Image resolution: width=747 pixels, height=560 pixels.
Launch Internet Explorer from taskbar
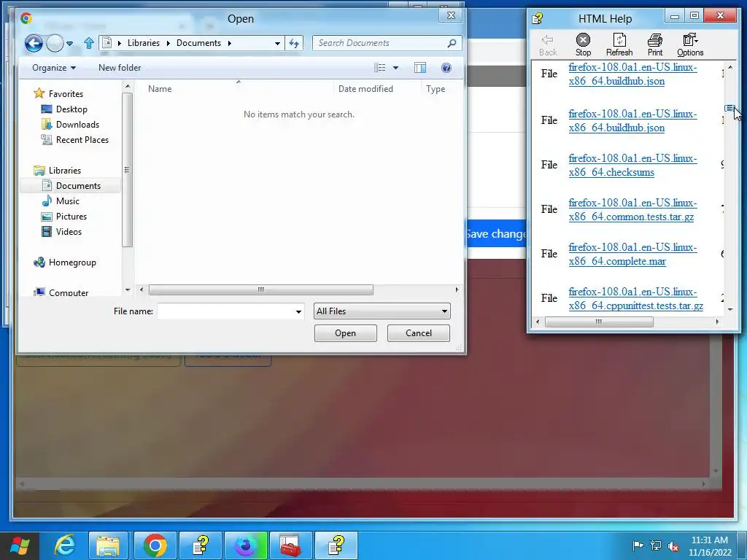coord(64,545)
